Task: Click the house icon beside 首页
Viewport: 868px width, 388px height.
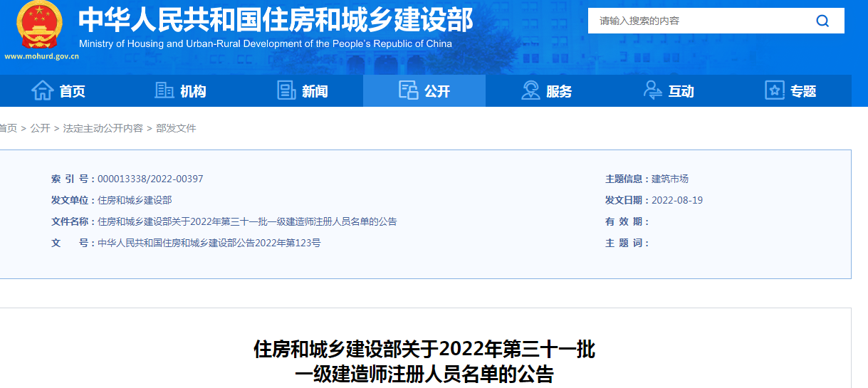Action: pyautogui.click(x=42, y=90)
